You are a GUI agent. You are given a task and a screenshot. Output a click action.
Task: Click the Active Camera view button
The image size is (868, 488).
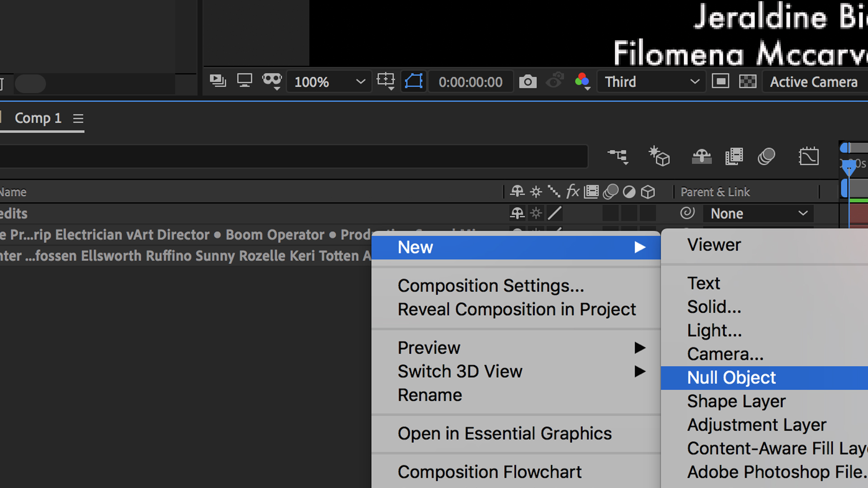tap(814, 82)
